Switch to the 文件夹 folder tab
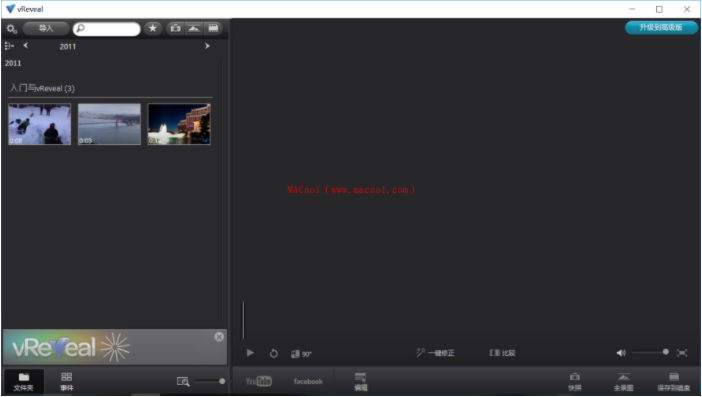 pos(24,382)
